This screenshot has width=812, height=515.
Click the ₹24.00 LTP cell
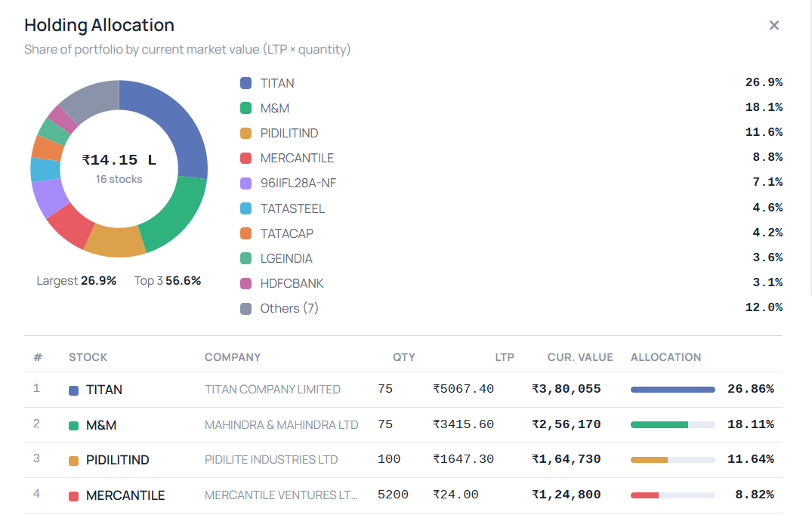coord(455,495)
